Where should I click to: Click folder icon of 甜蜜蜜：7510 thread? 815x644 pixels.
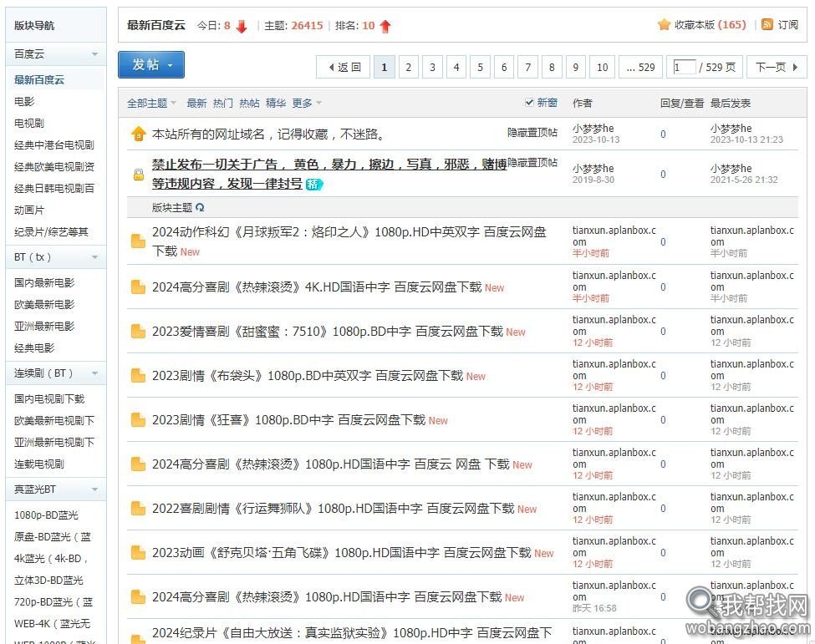(x=138, y=331)
